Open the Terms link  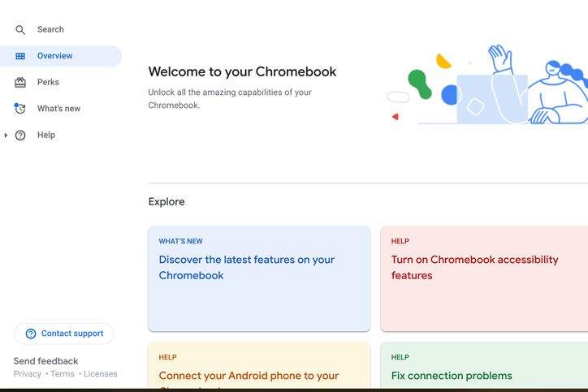tap(63, 374)
